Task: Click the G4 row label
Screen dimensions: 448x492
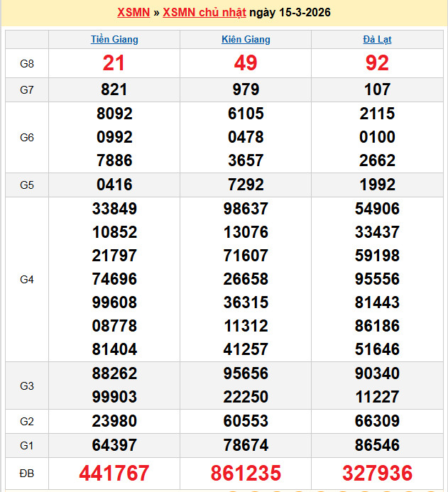Action: tap(27, 280)
